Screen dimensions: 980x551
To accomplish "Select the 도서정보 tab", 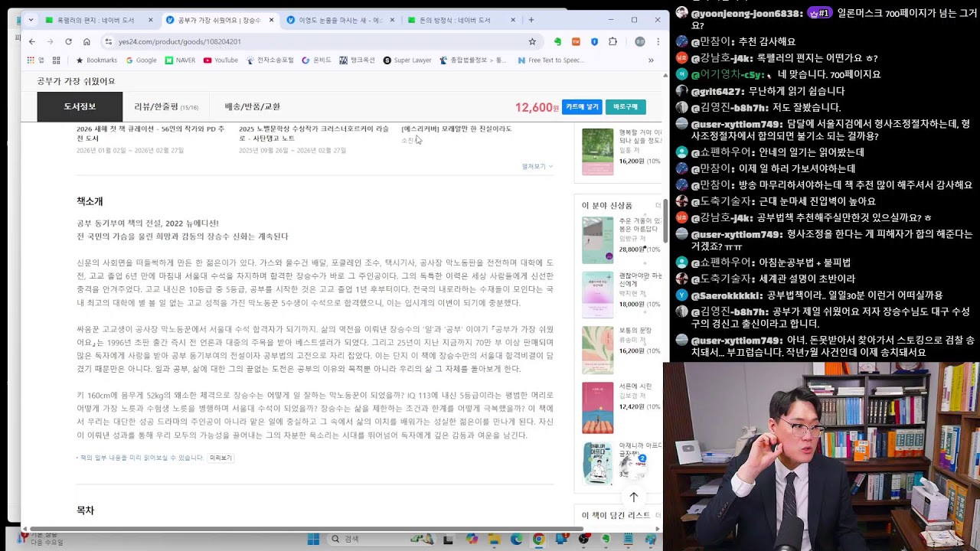I will click(x=80, y=106).
